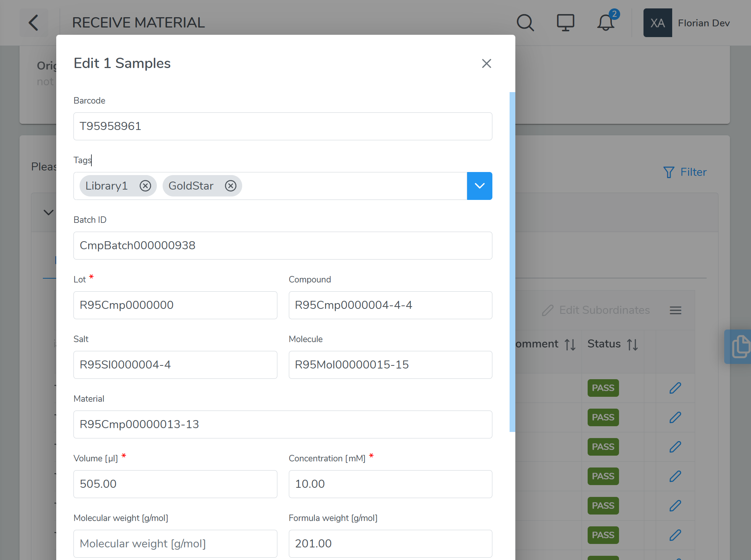Image resolution: width=751 pixels, height=560 pixels.
Task: Click the monitor display icon
Action: point(565,23)
